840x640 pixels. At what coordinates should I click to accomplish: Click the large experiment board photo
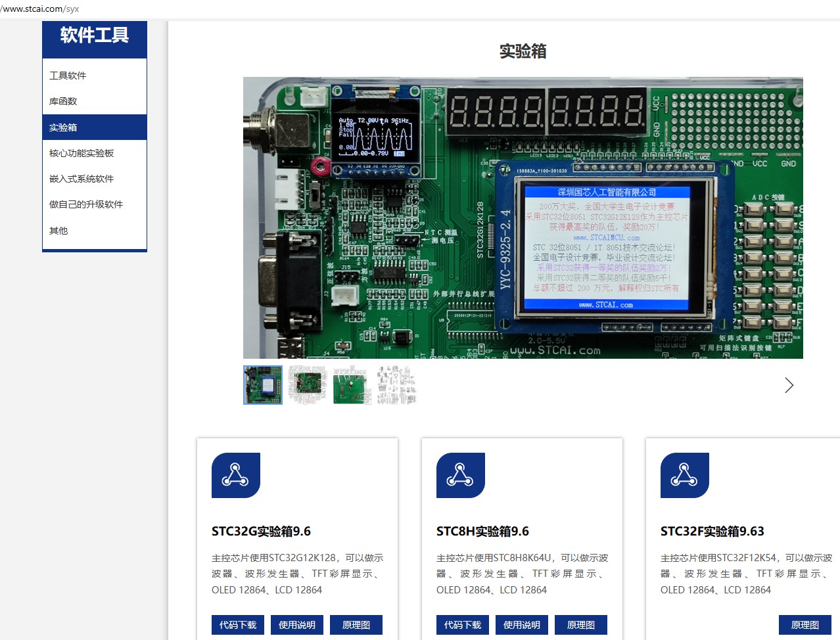tap(523, 217)
